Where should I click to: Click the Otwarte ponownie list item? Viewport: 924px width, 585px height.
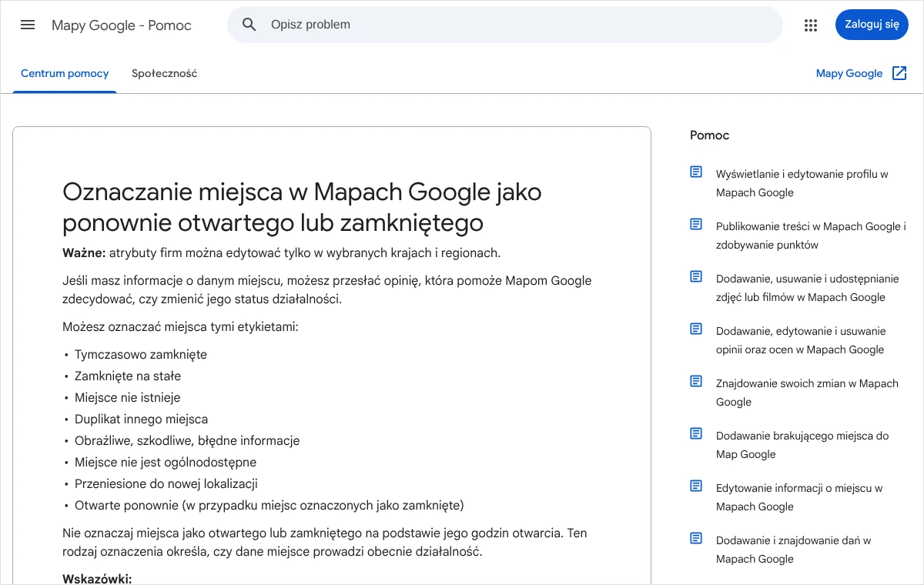click(269, 506)
